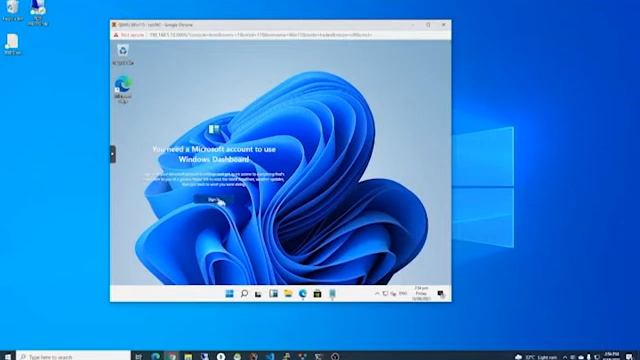
Task: Click the 'You need a Microsoft account' heading
Action: tap(214, 154)
